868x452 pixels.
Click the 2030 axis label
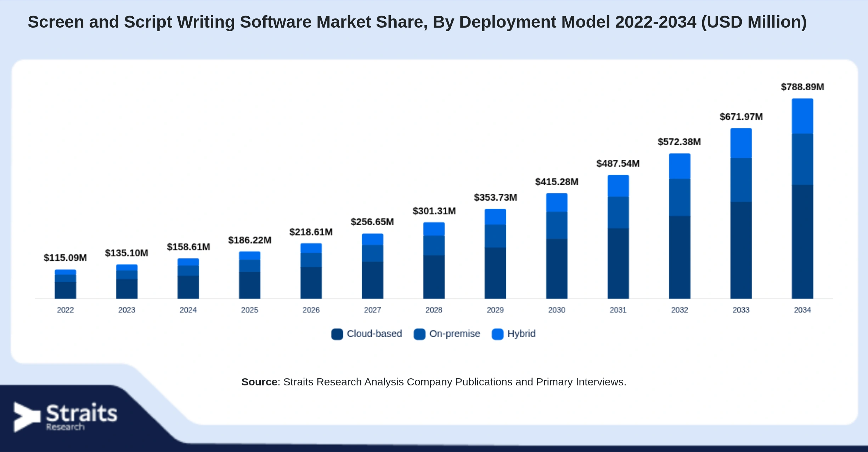coord(557,310)
